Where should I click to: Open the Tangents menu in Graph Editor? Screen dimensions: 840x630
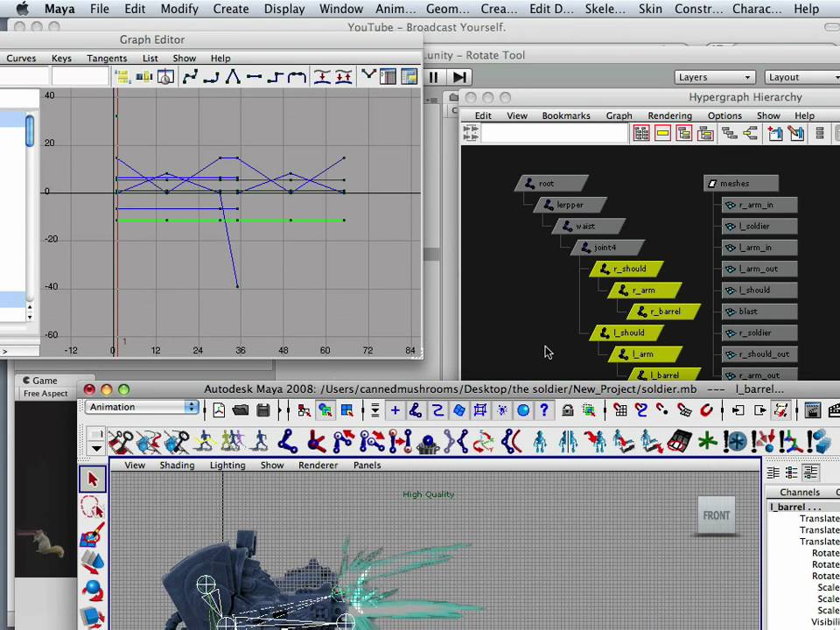[x=107, y=58]
